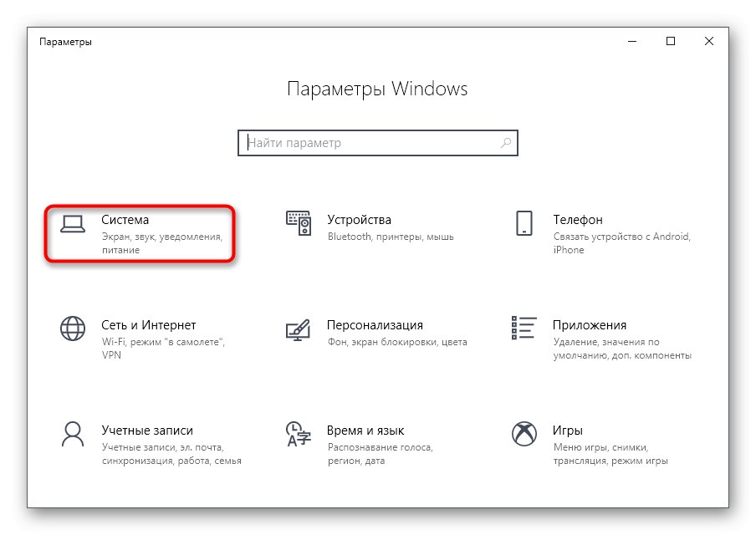Image resolution: width=756 pixels, height=535 pixels.
Task: Focus the Найти параметр search field
Action: tap(377, 143)
